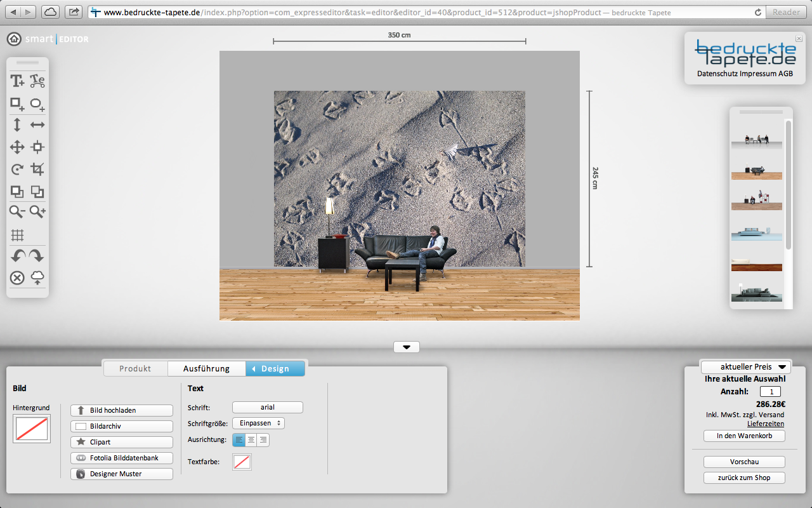Click the browser share button
The height and width of the screenshot is (508, 812).
74,12
